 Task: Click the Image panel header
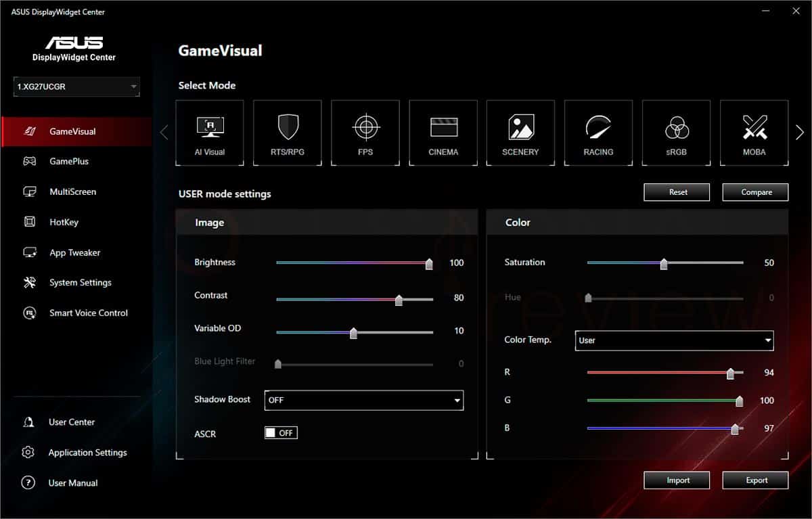pos(327,222)
